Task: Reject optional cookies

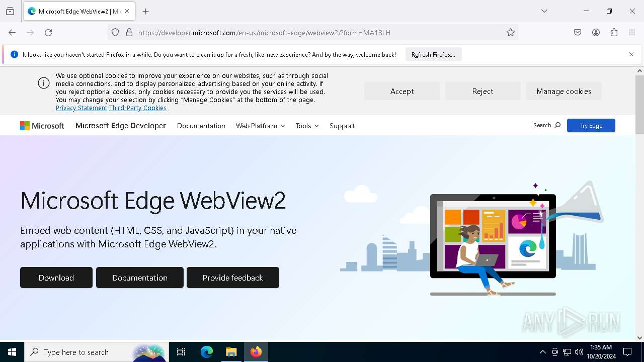Action: click(x=482, y=92)
